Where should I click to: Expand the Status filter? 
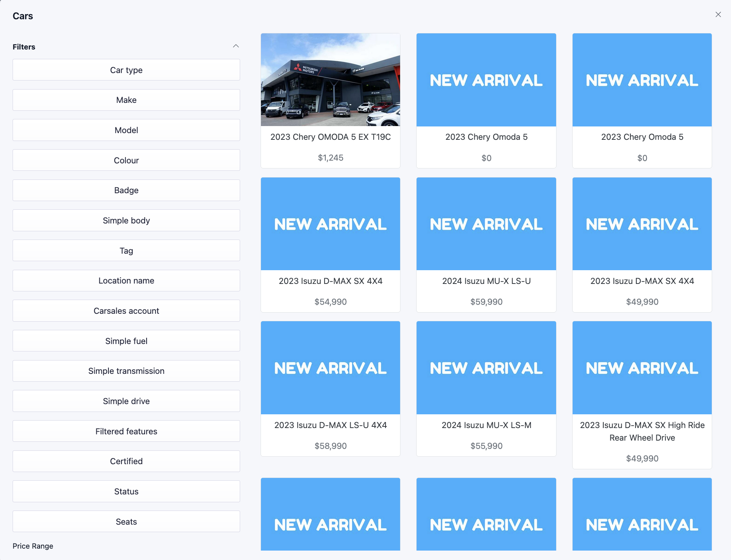tap(126, 491)
